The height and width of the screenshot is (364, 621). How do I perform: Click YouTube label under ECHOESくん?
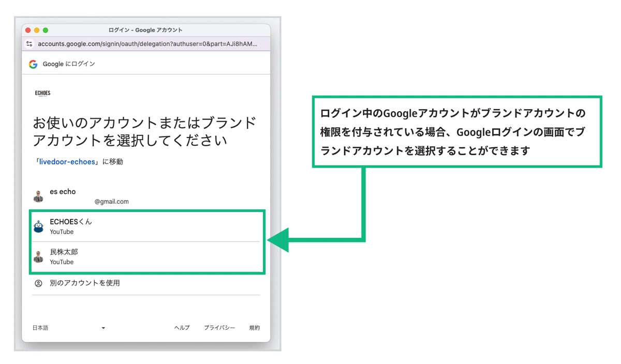[x=62, y=232]
